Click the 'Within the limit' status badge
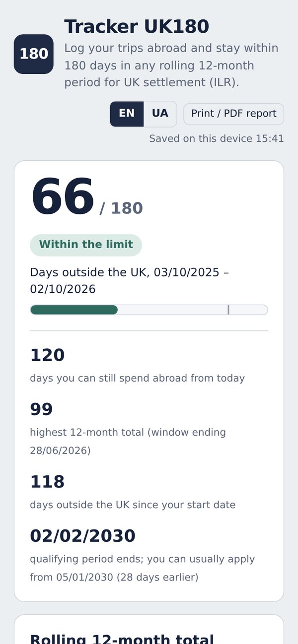Screen dimensions: 298x644 pos(86,245)
